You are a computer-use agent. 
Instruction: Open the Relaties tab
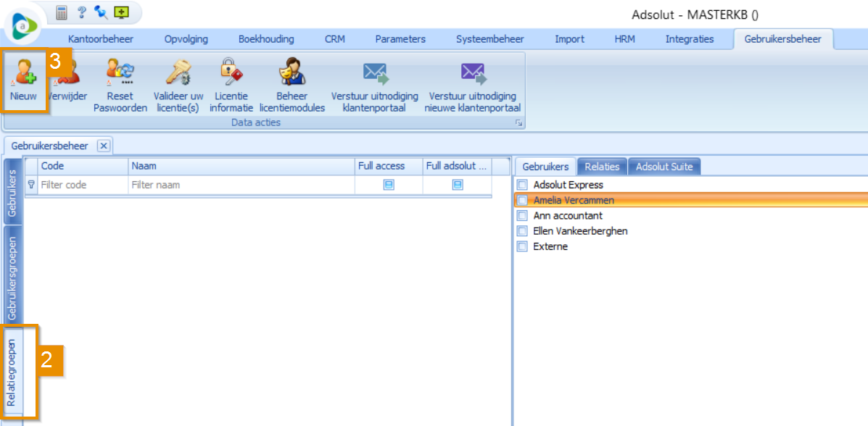click(602, 167)
